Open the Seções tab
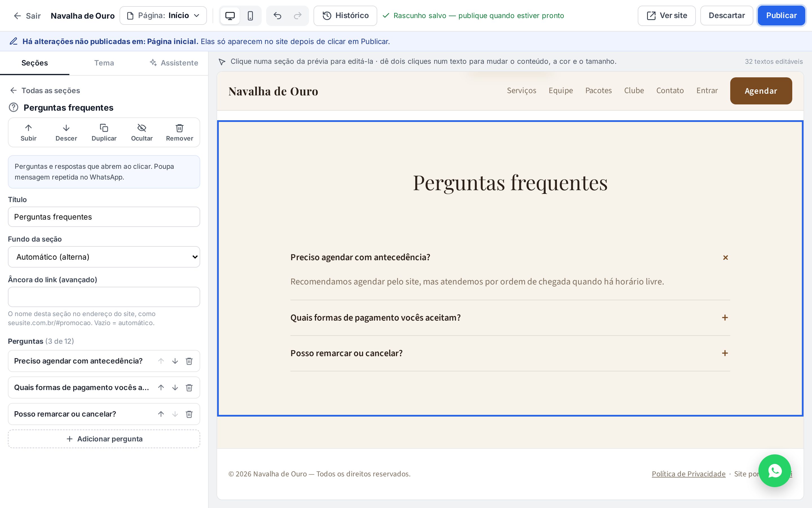Image resolution: width=812 pixels, height=508 pixels. tap(35, 63)
